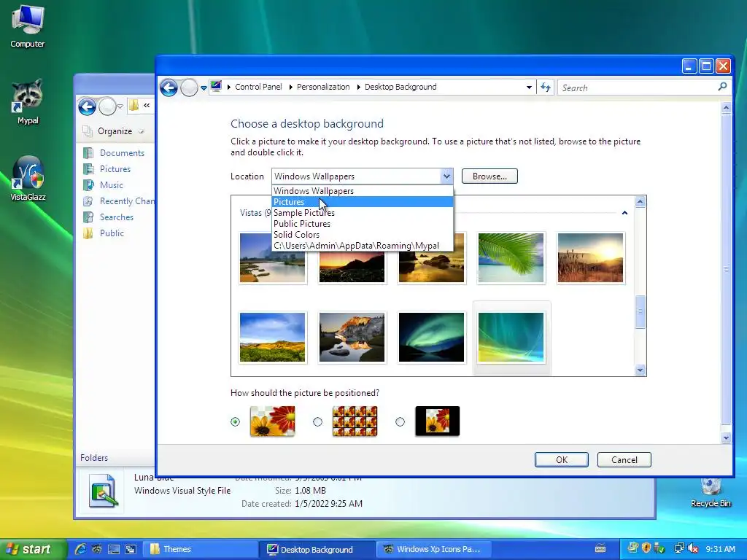Click wallpaper list scrollbar down arrow

(x=640, y=370)
